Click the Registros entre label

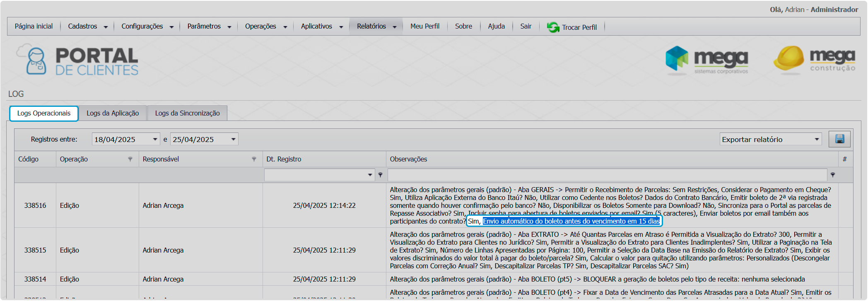tap(54, 139)
